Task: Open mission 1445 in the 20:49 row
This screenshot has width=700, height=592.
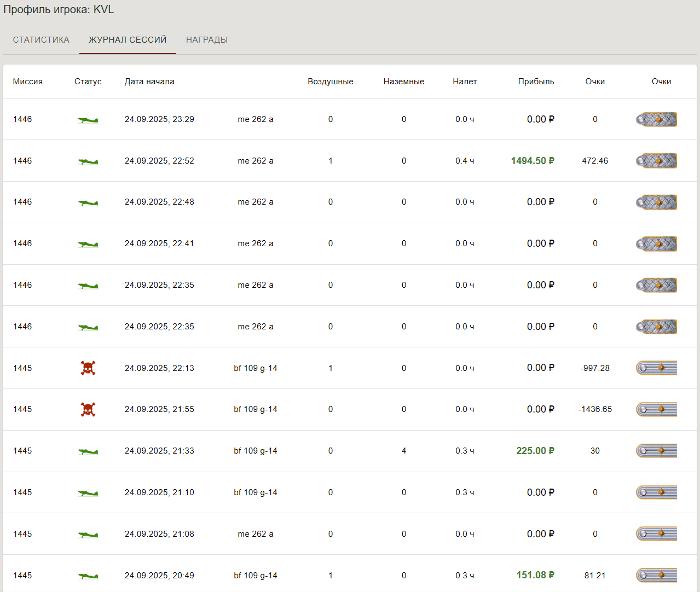Action: pyautogui.click(x=22, y=576)
